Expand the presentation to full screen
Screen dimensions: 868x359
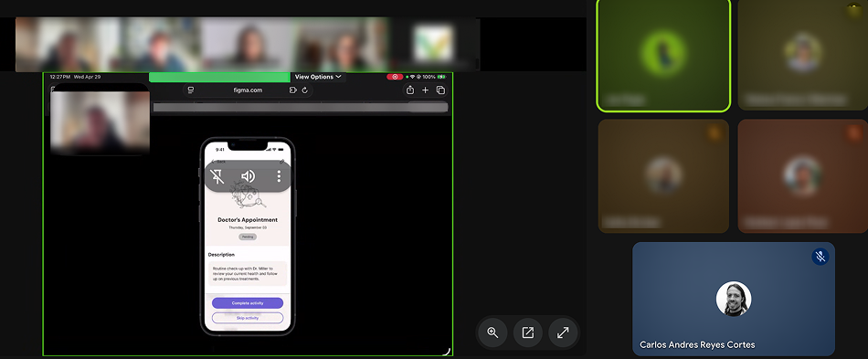(563, 333)
